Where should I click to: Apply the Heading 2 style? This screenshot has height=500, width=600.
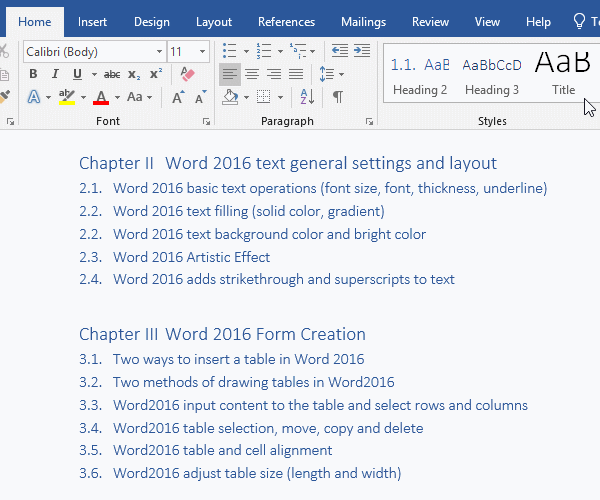(420, 73)
